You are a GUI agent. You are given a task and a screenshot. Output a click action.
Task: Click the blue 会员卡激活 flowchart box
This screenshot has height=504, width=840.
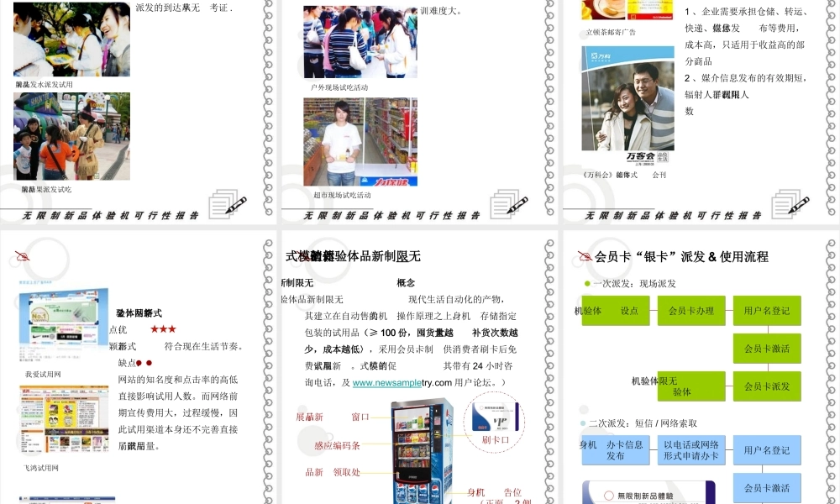pyautogui.click(x=767, y=488)
